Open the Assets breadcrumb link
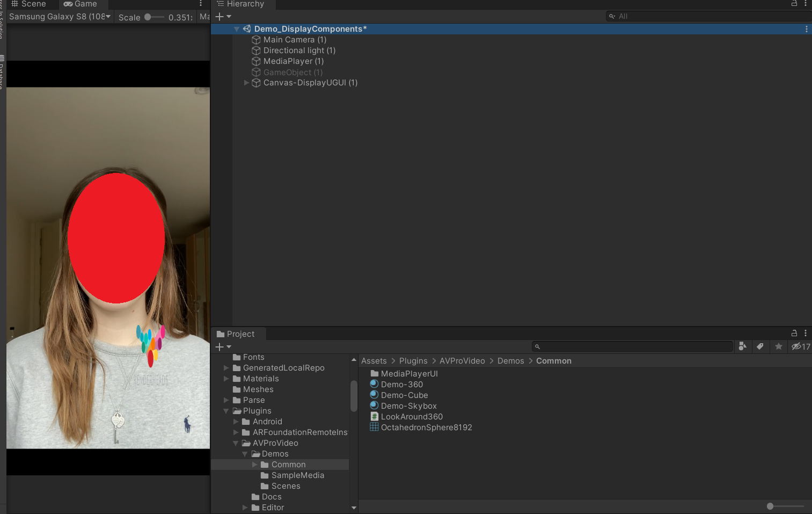The height and width of the screenshot is (514, 812). click(374, 360)
